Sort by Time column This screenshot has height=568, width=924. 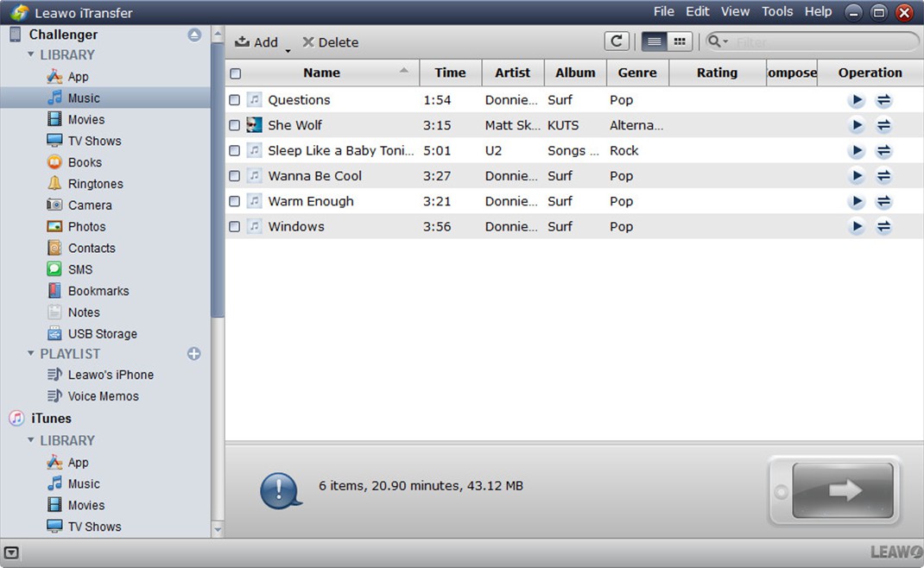450,73
